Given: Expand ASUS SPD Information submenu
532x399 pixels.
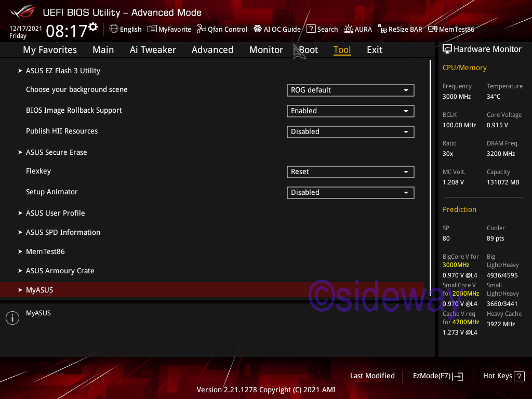Looking at the screenshot, I should [x=63, y=232].
